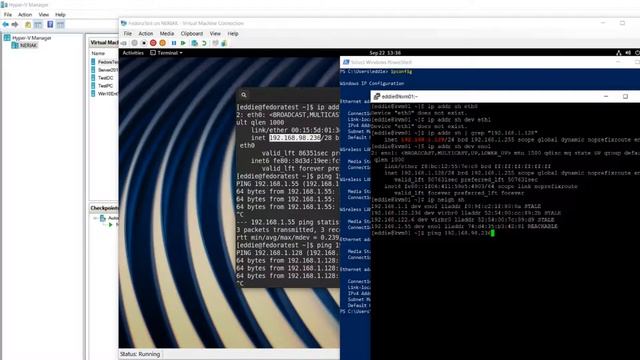
Task: Click the Enhanced Session icon in VM toolbar
Action: pyautogui.click(x=215, y=43)
